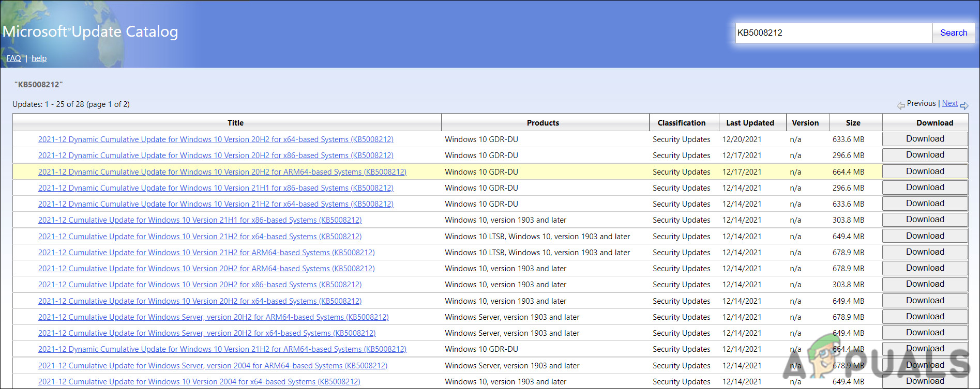Image resolution: width=980 pixels, height=389 pixels.
Task: Click the Search button
Action: tap(953, 33)
